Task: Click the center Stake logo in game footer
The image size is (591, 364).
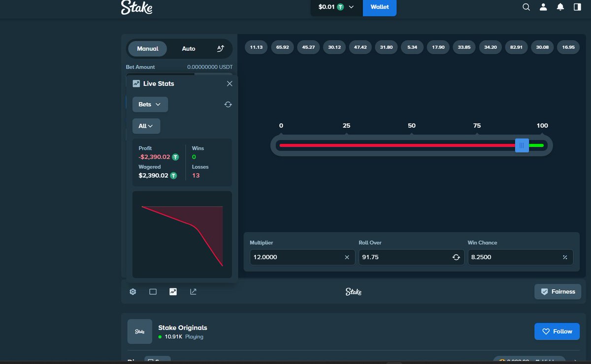Action: point(353,292)
